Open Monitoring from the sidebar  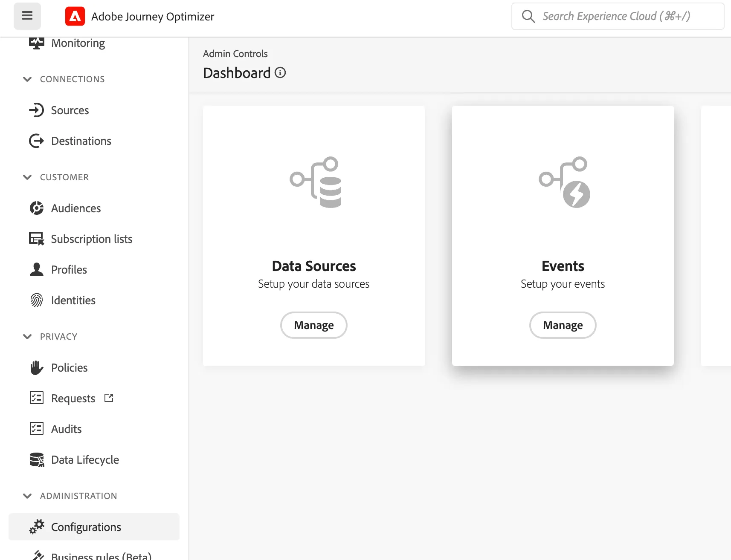[x=78, y=43]
